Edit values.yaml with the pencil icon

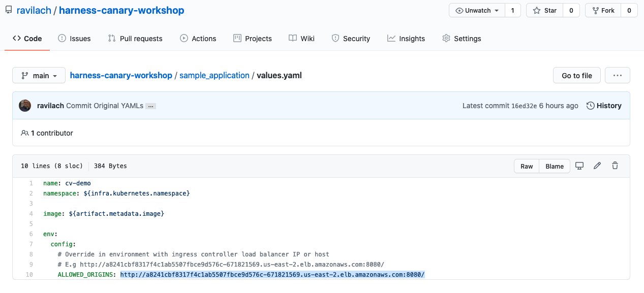pyautogui.click(x=597, y=166)
